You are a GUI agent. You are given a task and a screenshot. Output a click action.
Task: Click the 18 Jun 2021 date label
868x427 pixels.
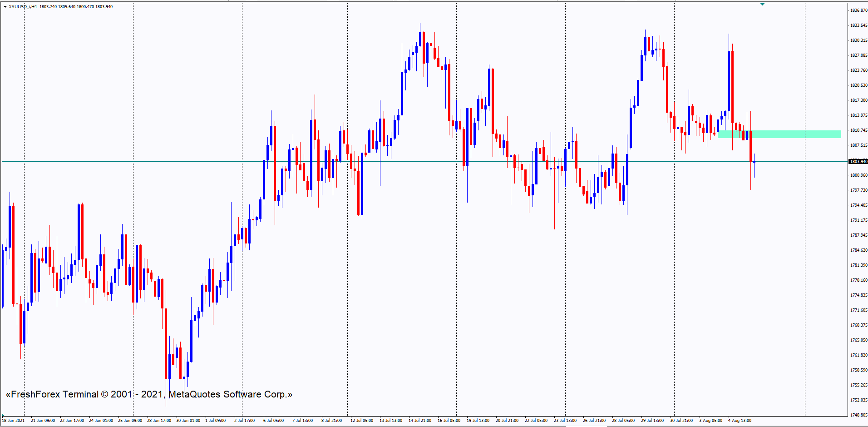coord(14,421)
